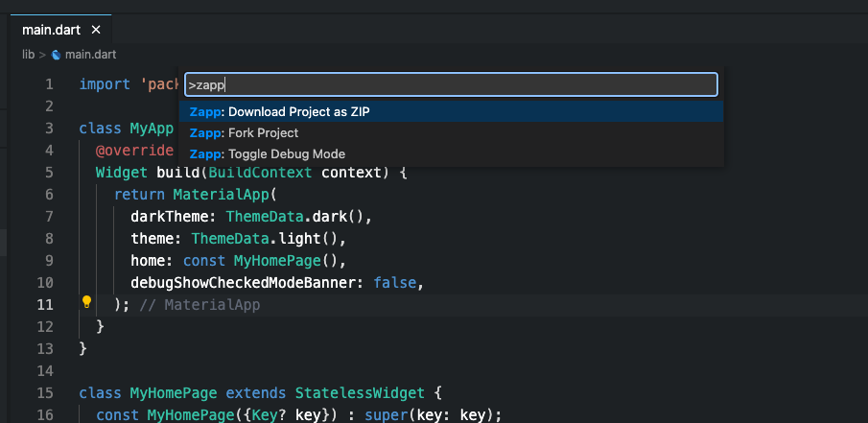
Task: Click the command palette input field
Action: click(x=451, y=84)
